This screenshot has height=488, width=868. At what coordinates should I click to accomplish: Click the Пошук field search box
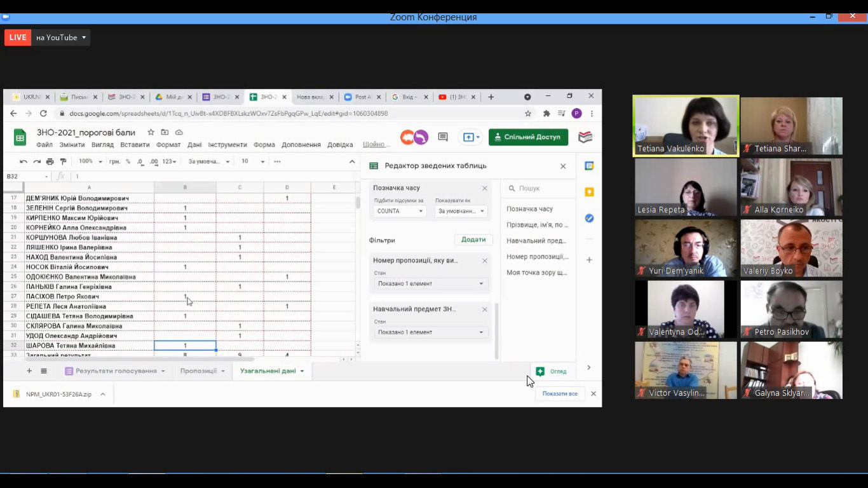pos(538,188)
